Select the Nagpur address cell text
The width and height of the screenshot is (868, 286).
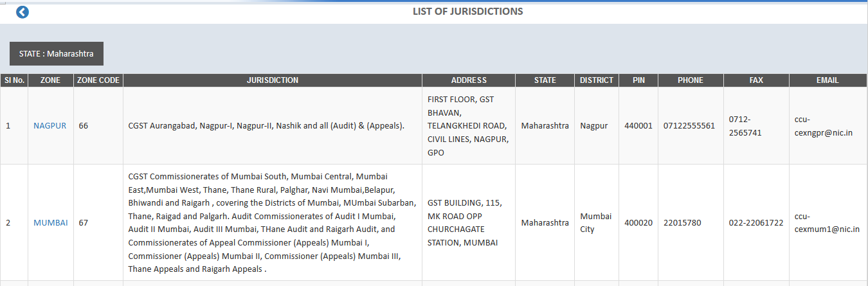467,126
